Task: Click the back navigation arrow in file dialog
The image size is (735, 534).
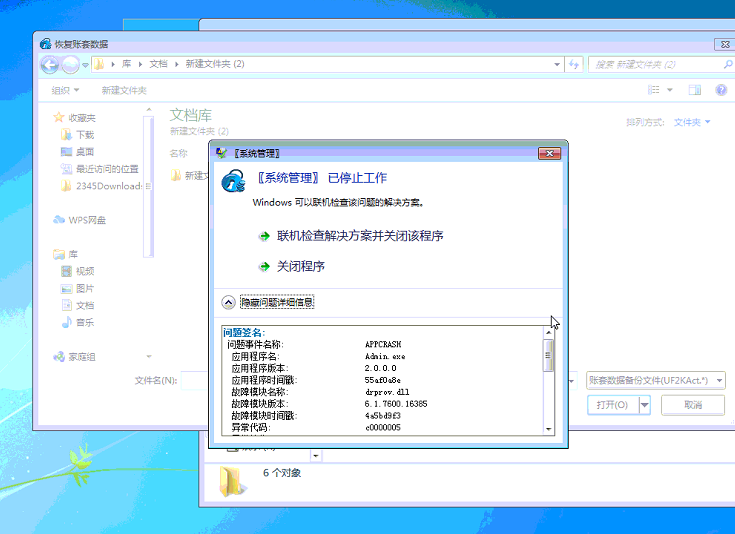Action: coord(50,64)
